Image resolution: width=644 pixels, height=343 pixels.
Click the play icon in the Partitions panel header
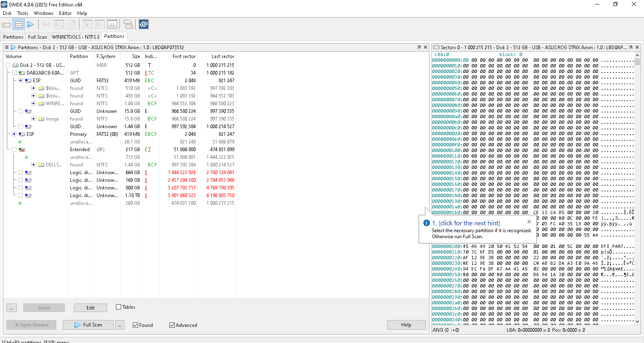14,47
